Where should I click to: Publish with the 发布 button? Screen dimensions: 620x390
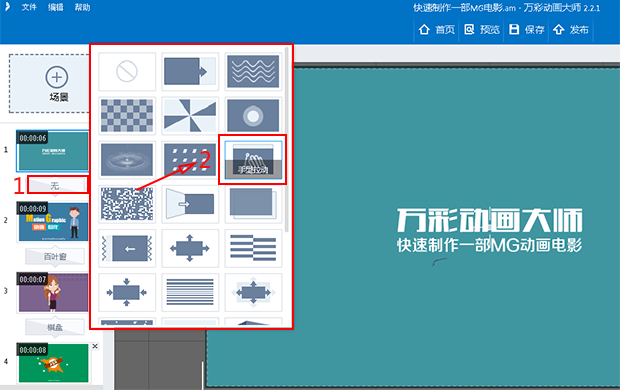coord(571,30)
